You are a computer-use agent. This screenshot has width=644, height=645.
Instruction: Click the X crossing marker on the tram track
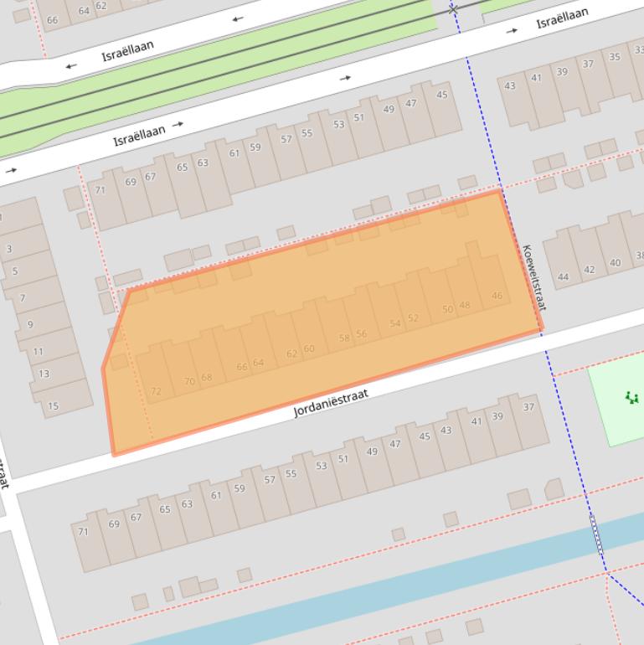click(x=454, y=10)
